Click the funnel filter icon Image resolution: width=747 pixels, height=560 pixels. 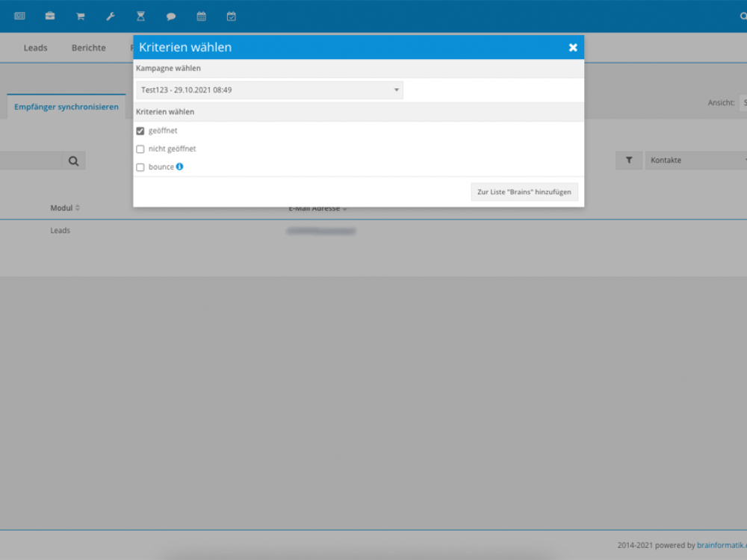(x=629, y=161)
